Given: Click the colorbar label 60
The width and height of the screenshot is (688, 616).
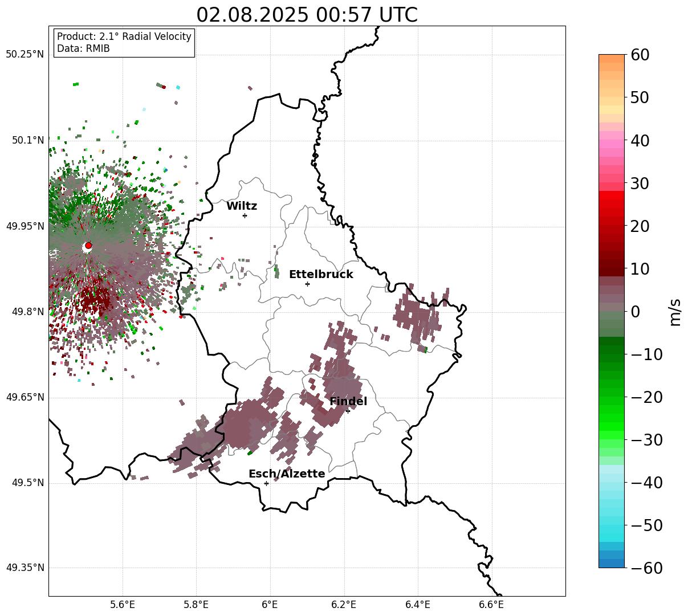Looking at the screenshot, I should pyautogui.click(x=640, y=55).
